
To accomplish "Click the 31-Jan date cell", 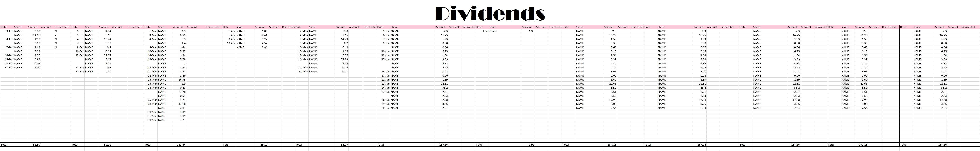I will pyautogui.click(x=7, y=68).
